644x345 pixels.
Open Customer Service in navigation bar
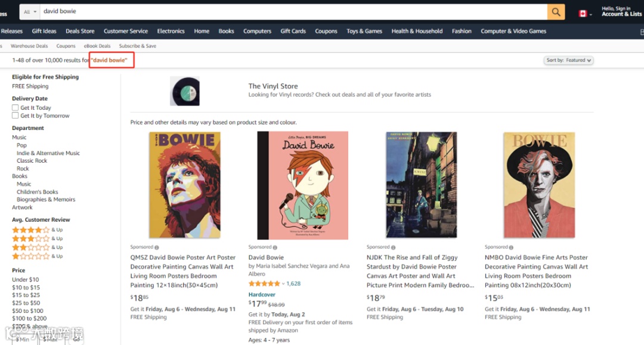click(x=126, y=31)
